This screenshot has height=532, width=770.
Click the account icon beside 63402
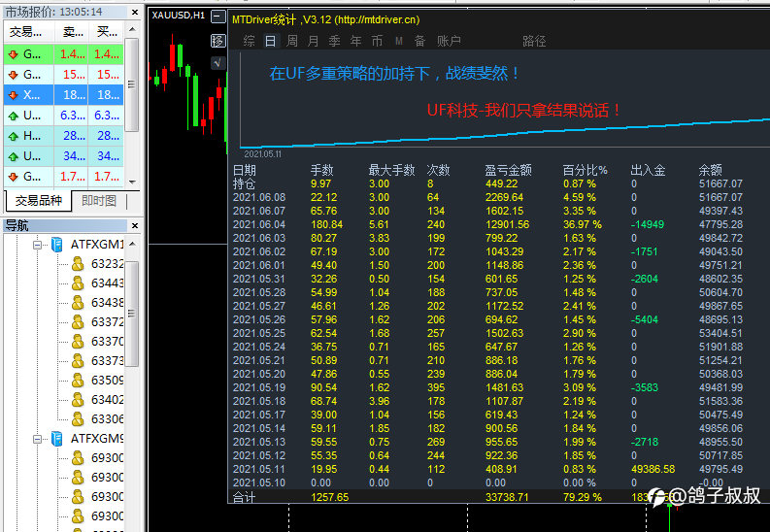pyautogui.click(x=78, y=400)
